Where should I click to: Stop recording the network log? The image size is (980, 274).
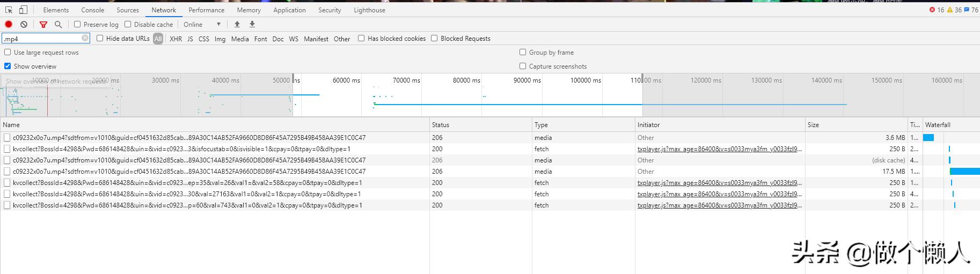[9, 24]
